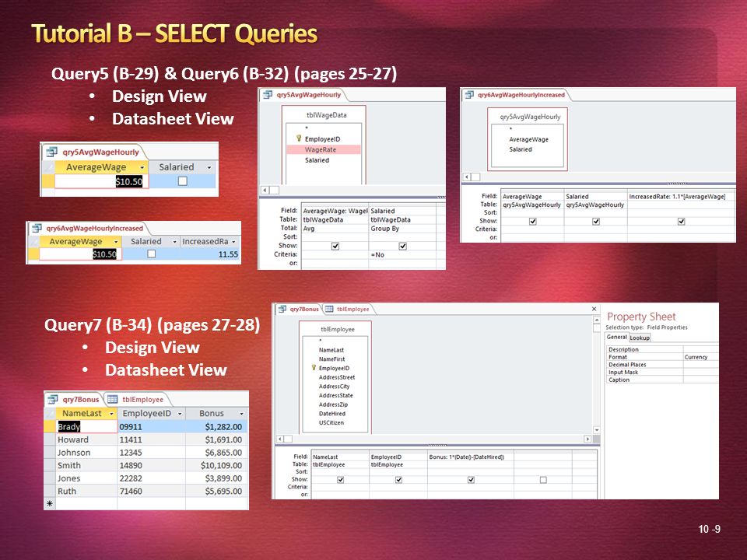Click the query icon on qry5AvgWageHourly design tab
This screenshot has width=747, height=560.
(268, 95)
